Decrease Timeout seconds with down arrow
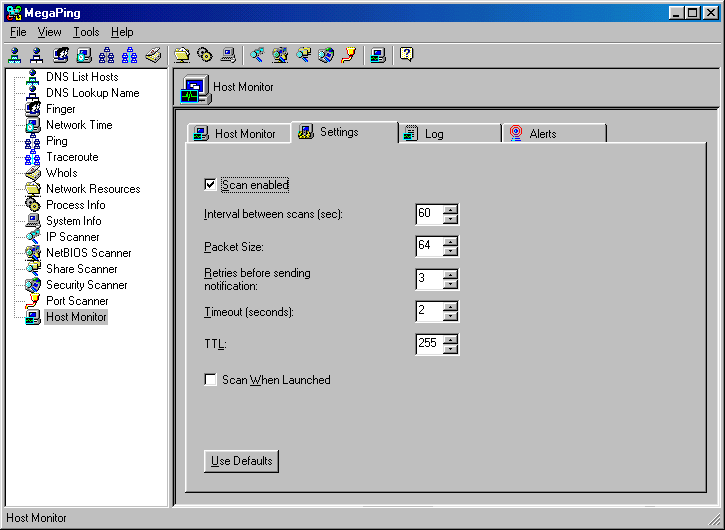The width and height of the screenshot is (725, 530). click(450, 317)
